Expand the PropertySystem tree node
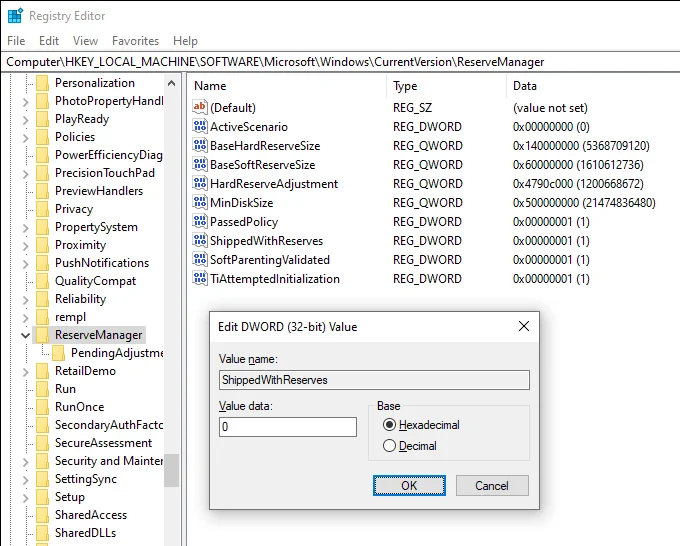The width and height of the screenshot is (680, 546). point(26,228)
